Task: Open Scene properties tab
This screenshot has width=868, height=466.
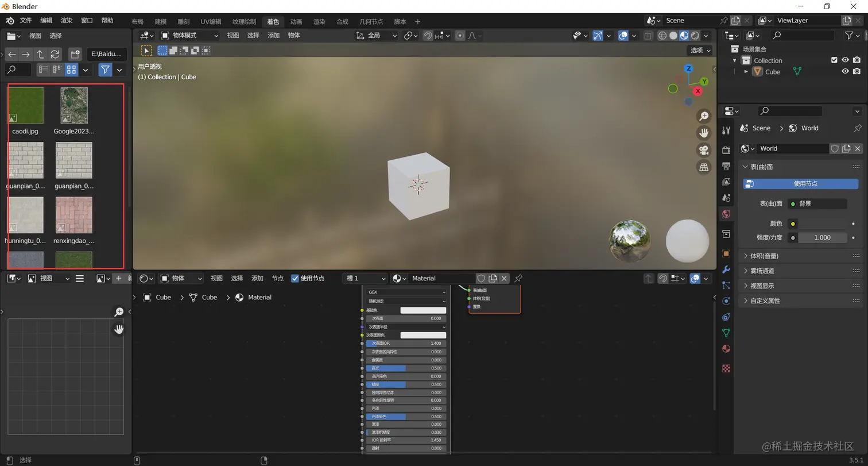Action: (x=726, y=198)
